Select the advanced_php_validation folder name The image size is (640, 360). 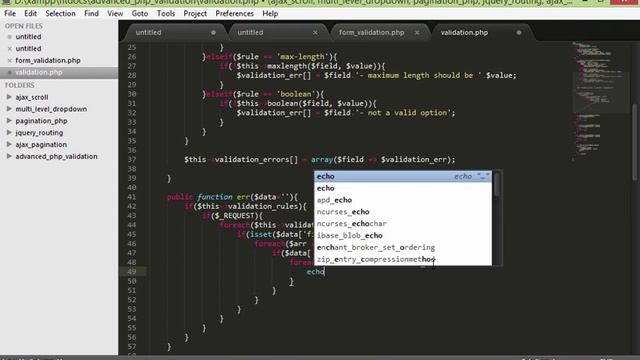pyautogui.click(x=56, y=156)
